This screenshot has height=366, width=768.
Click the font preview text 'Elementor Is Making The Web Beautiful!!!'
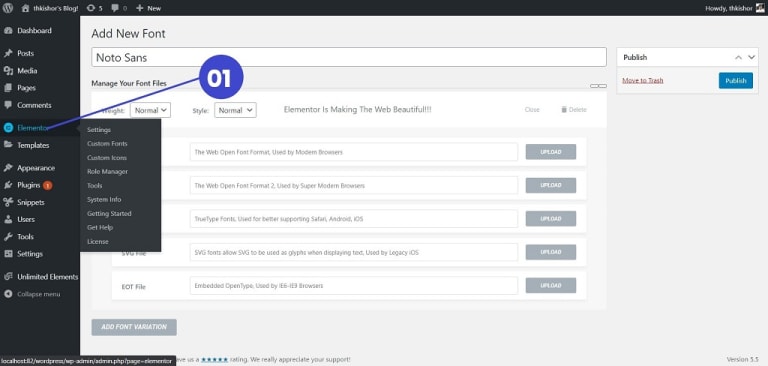coord(358,110)
